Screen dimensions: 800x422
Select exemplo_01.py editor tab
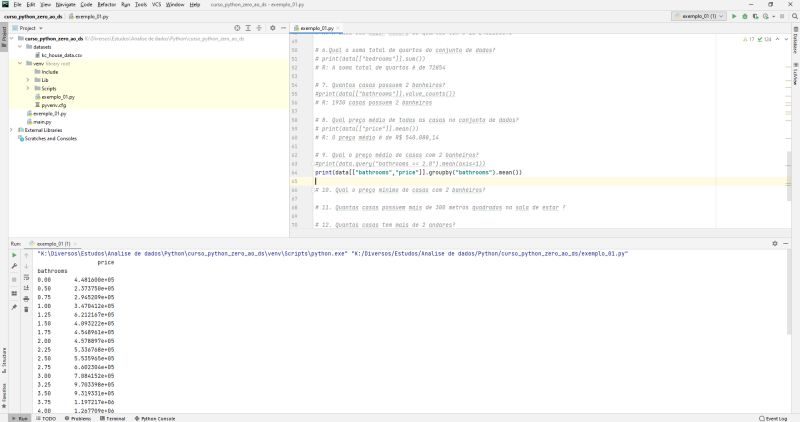pos(316,28)
